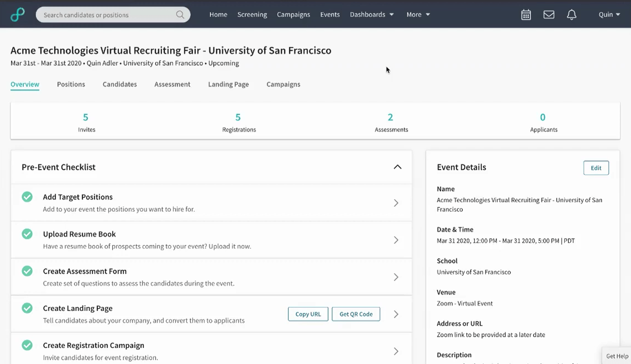Check notifications via the bell icon
The image size is (631, 364).
(x=571, y=15)
